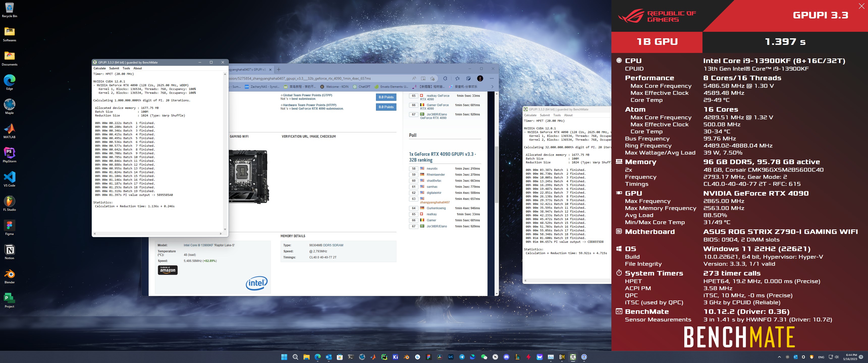Open Tools menu in front GPUPI window
This screenshot has width=868, height=363.
(126, 68)
